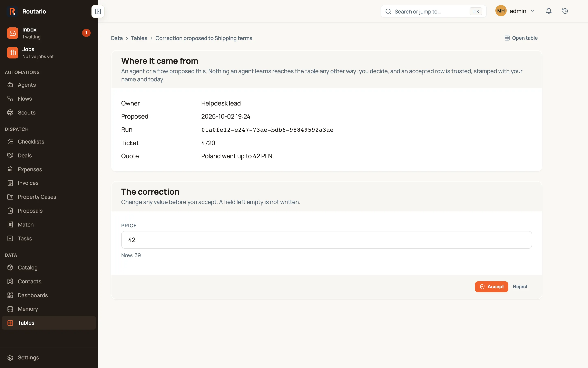Image resolution: width=588 pixels, height=368 pixels.
Task: Click the Scouts icon
Action: point(10,112)
